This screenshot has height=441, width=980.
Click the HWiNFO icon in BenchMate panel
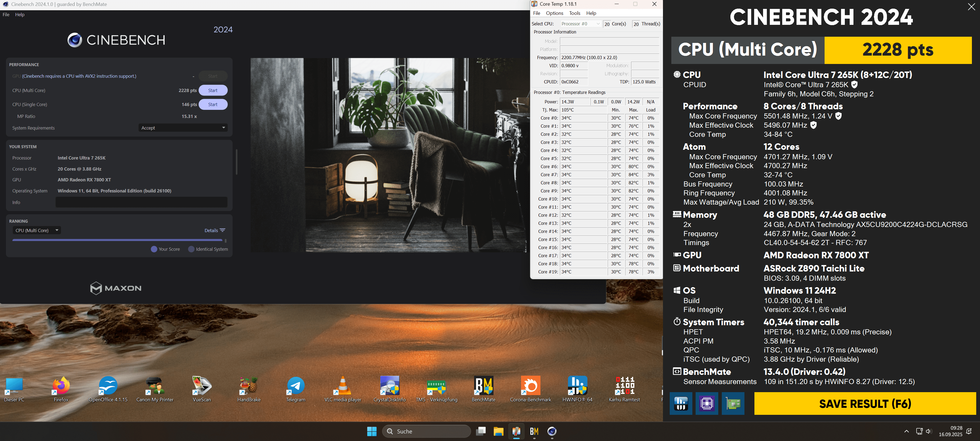click(x=680, y=403)
